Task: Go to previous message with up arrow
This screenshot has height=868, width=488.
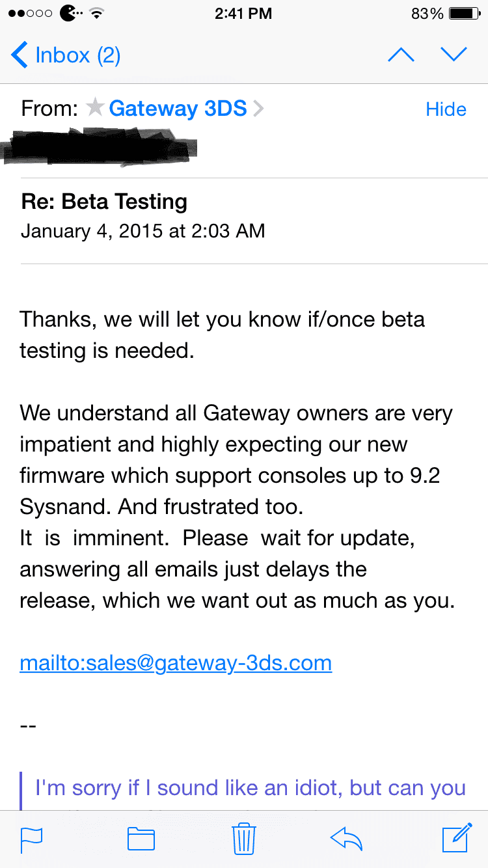Action: (401, 55)
